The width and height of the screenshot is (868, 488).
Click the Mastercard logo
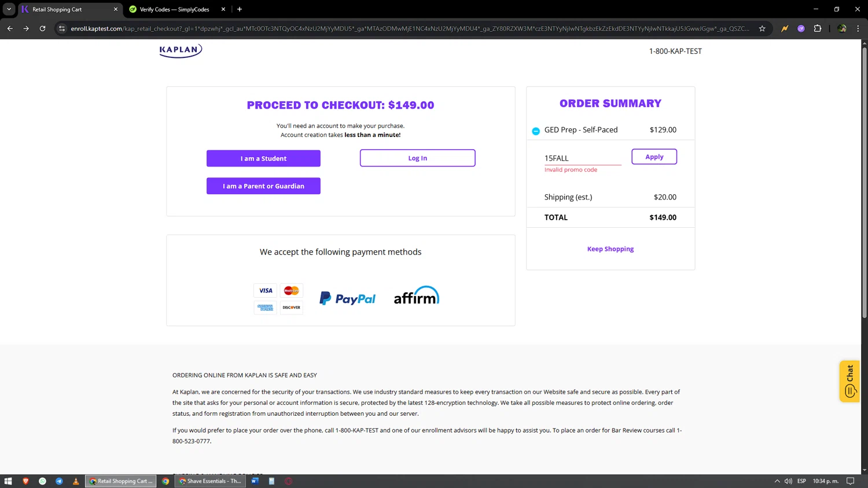pos(292,291)
